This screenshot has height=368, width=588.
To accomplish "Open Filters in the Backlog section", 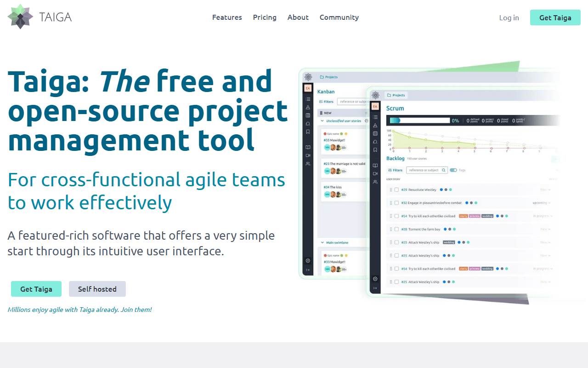I will pos(395,170).
